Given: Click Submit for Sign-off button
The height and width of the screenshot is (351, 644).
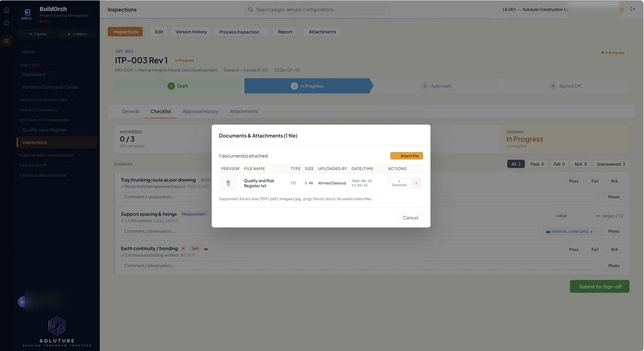Looking at the screenshot, I should 600,287.
